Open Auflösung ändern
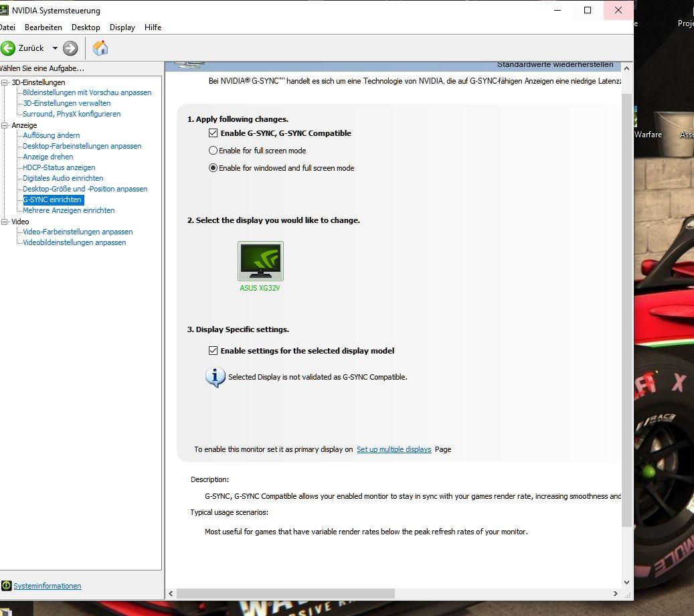694x616 pixels. click(x=52, y=135)
